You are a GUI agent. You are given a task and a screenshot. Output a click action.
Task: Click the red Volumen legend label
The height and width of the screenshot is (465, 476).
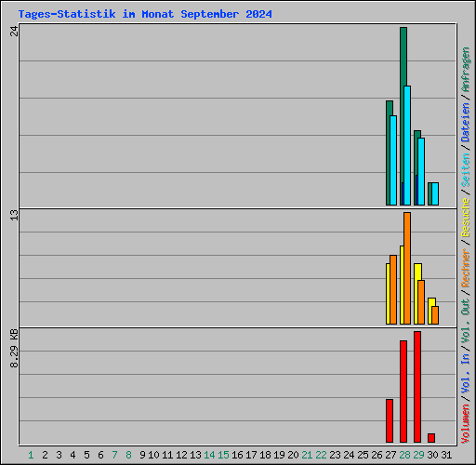[465, 423]
